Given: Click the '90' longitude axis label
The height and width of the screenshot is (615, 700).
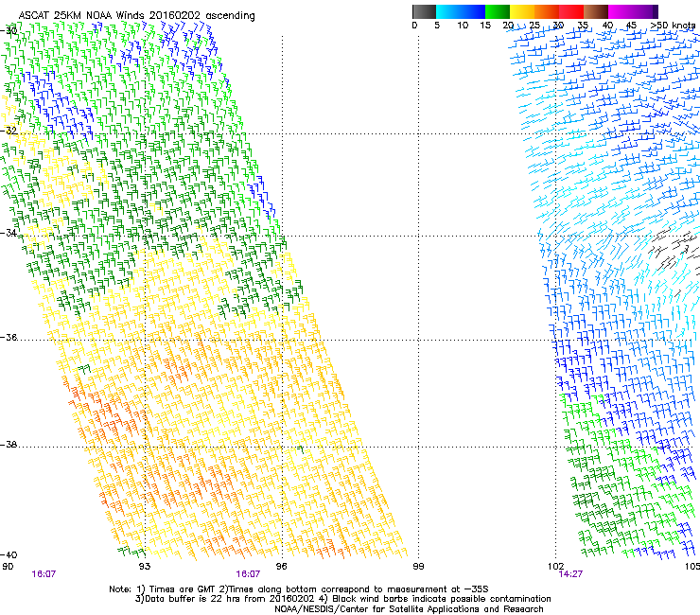Looking at the screenshot, I should pos(8,567).
